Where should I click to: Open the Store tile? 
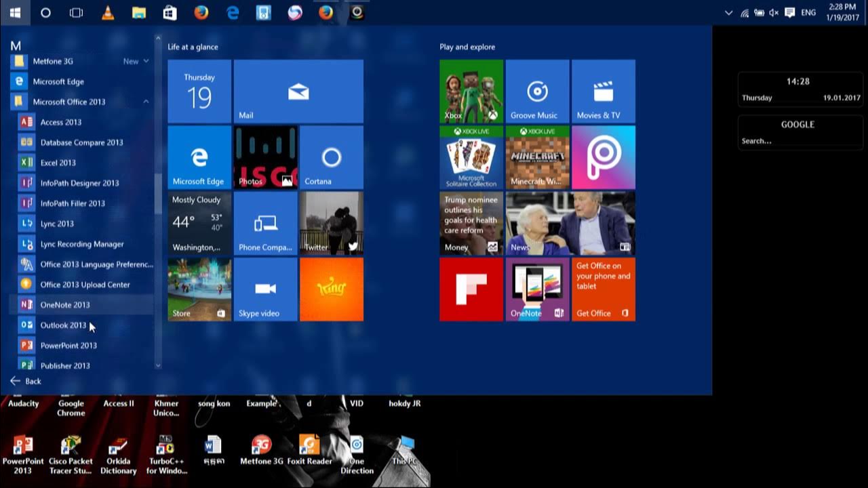pyautogui.click(x=199, y=289)
